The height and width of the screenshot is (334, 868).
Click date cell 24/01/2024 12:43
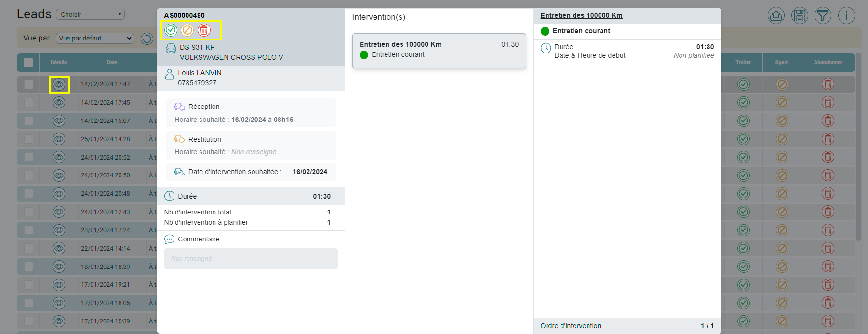[106, 212]
